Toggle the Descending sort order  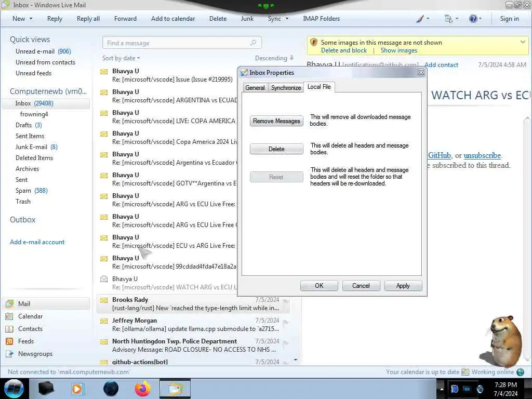(x=274, y=58)
